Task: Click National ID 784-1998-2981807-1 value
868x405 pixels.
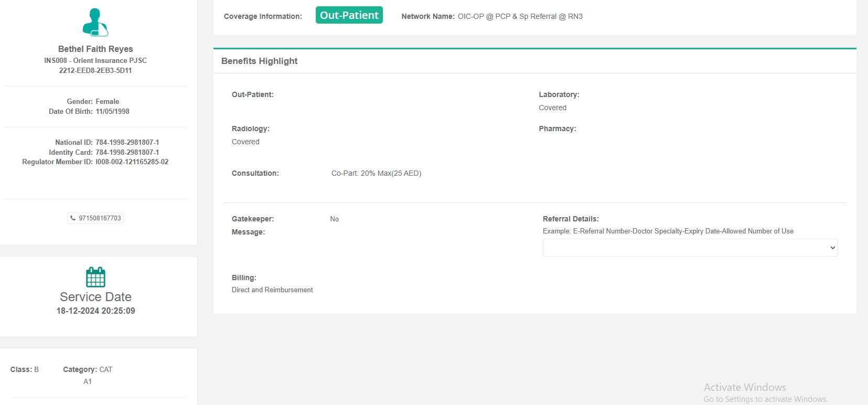Action: pos(127,142)
